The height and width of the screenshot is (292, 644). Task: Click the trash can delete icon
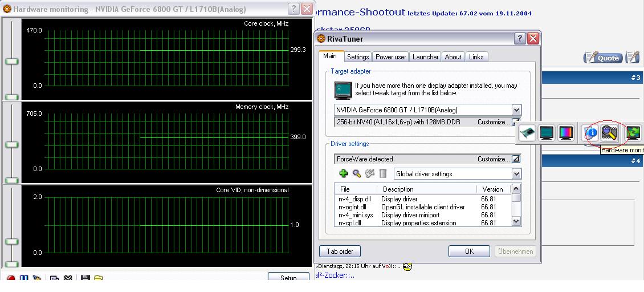tap(383, 173)
